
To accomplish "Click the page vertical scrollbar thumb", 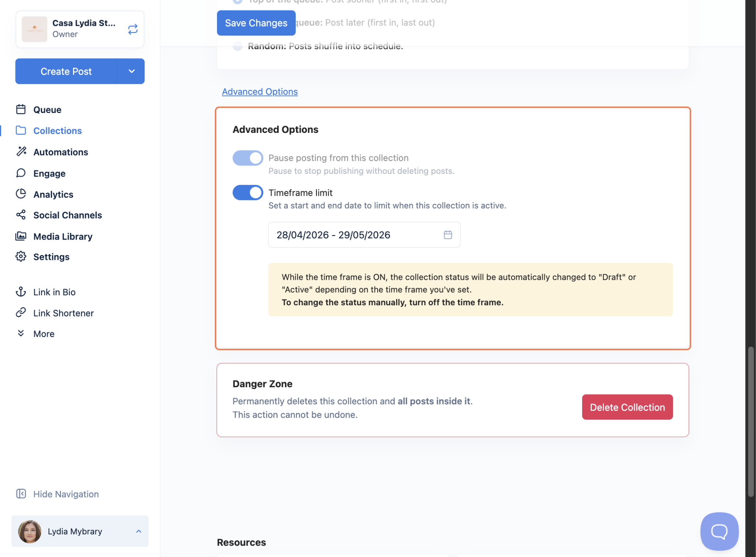I will pos(750,421).
